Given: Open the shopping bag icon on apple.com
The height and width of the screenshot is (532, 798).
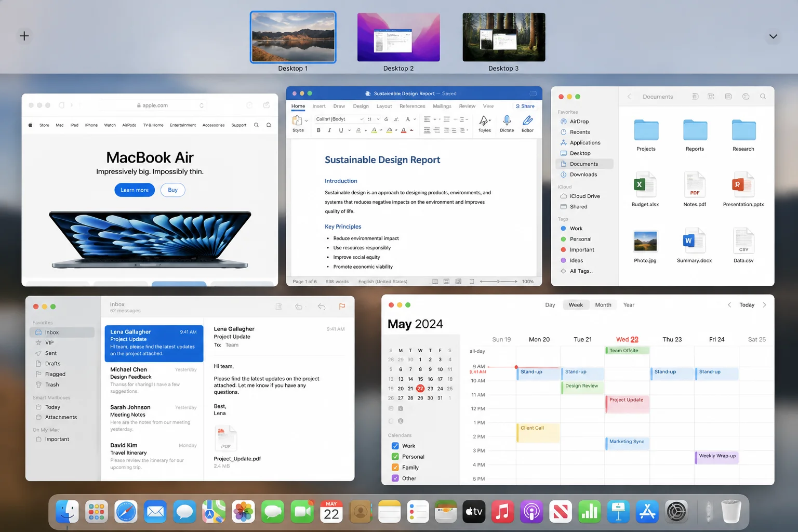Looking at the screenshot, I should (269, 125).
